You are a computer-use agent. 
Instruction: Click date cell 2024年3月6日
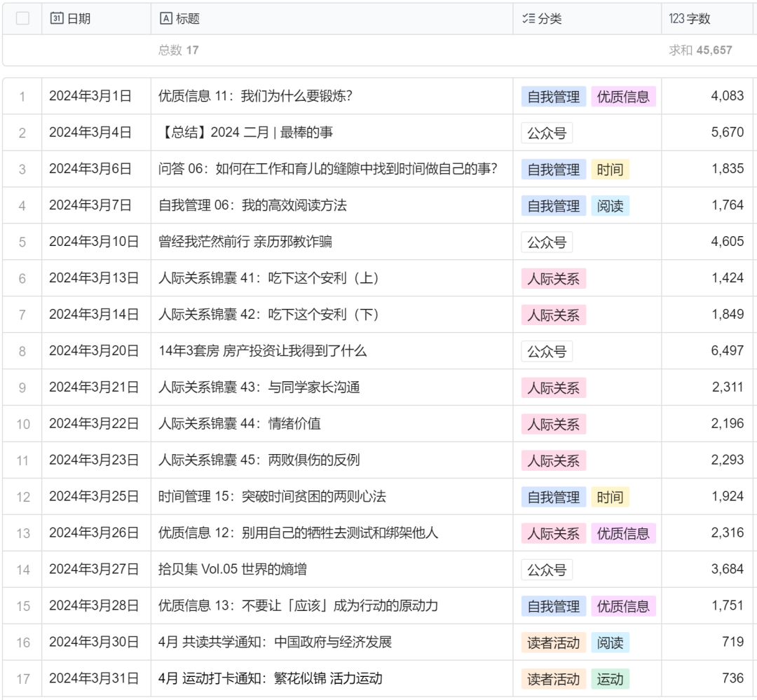coord(90,169)
